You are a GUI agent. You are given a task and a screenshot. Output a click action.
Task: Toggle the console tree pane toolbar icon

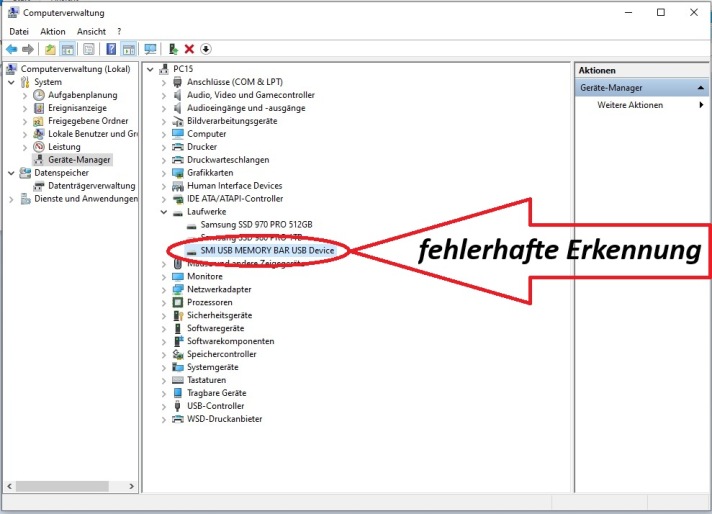(68, 49)
